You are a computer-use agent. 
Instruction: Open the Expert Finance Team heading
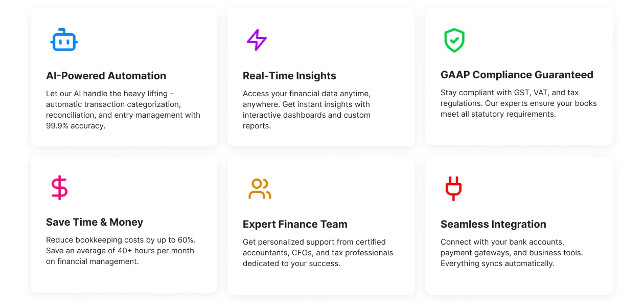(x=295, y=224)
